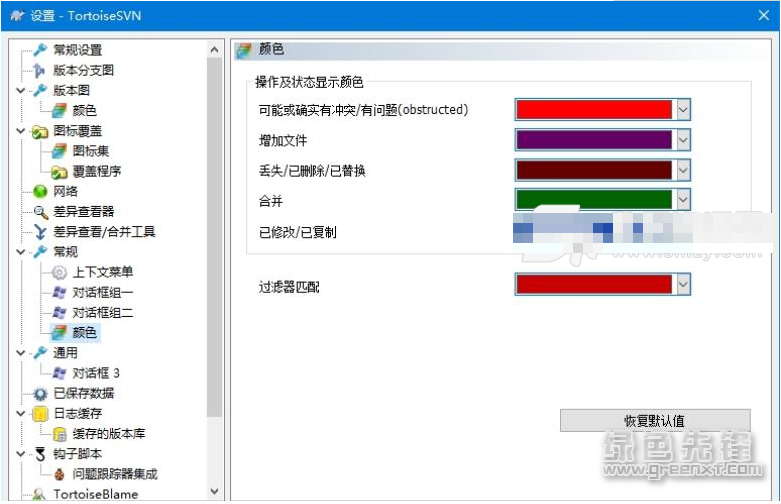Click the hook icon for 钩子脚本

click(x=40, y=454)
